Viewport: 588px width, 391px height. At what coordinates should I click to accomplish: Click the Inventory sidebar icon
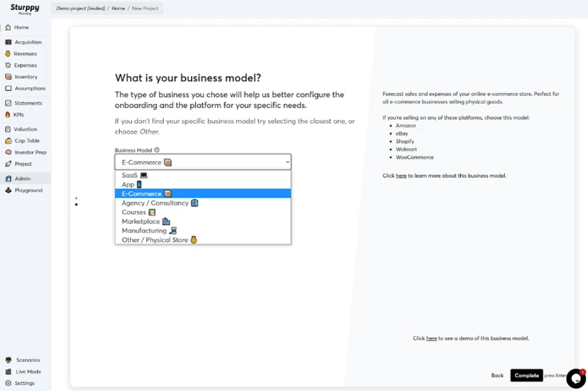[8, 77]
